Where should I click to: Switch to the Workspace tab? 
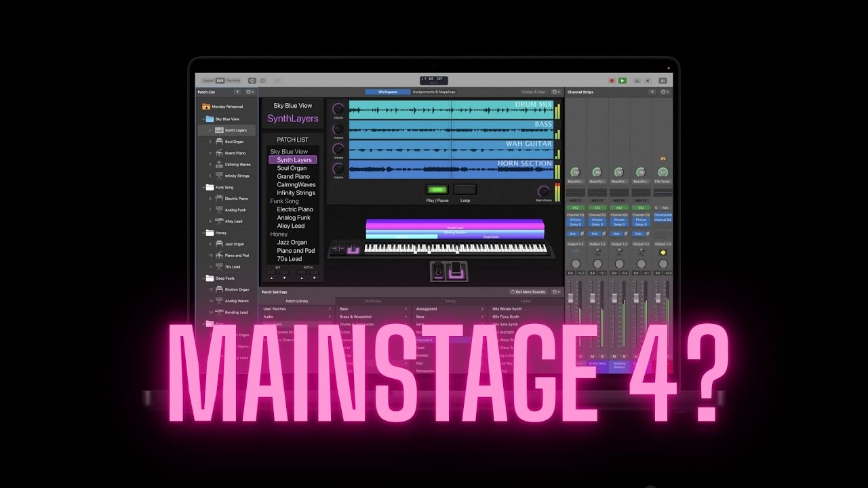pyautogui.click(x=388, y=91)
